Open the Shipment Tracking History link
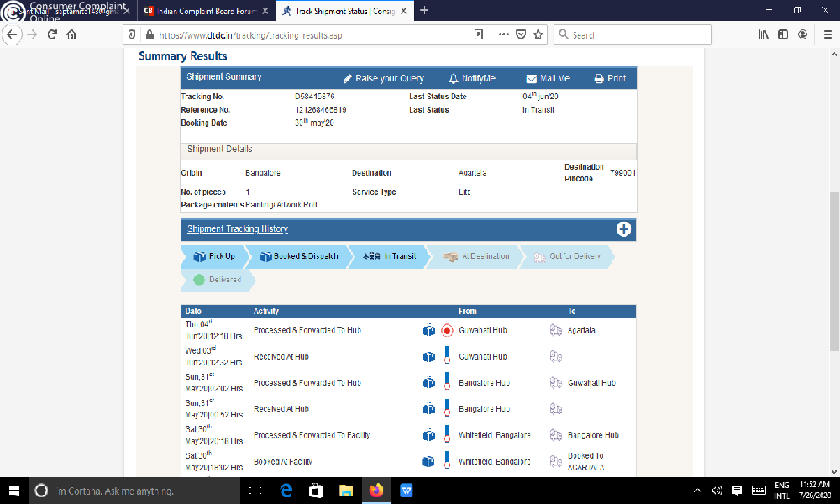This screenshot has height=504, width=840. tap(238, 229)
